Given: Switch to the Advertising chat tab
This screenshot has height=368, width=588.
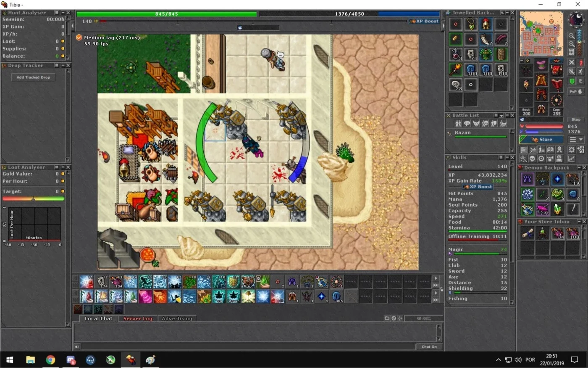Looking at the screenshot, I should [x=177, y=318].
